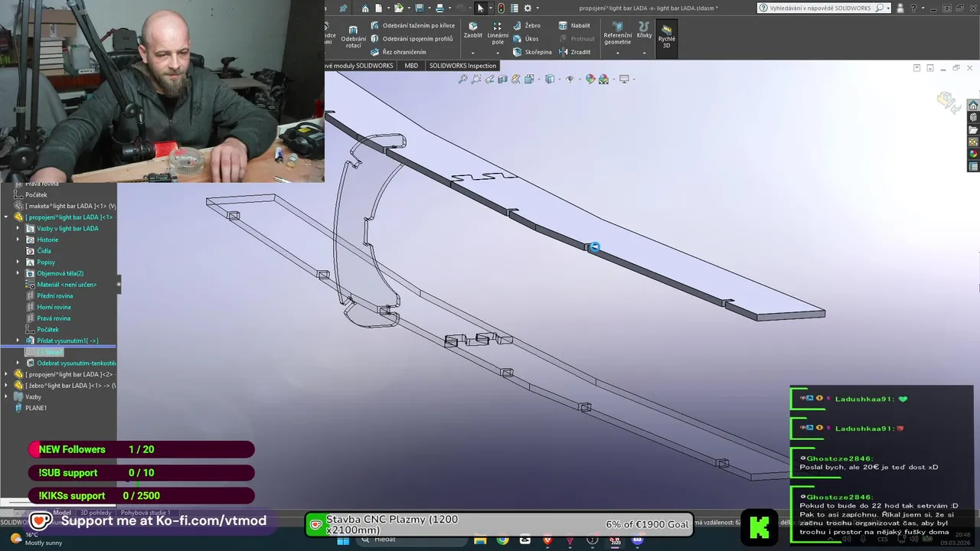Click the user login icon in title bar
The image size is (980, 551).
[x=899, y=8]
